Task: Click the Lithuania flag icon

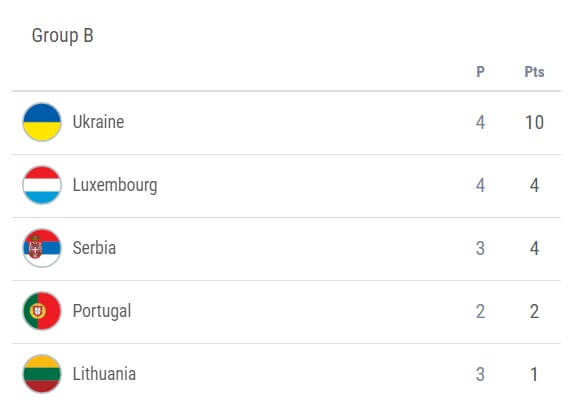Action: (42, 374)
